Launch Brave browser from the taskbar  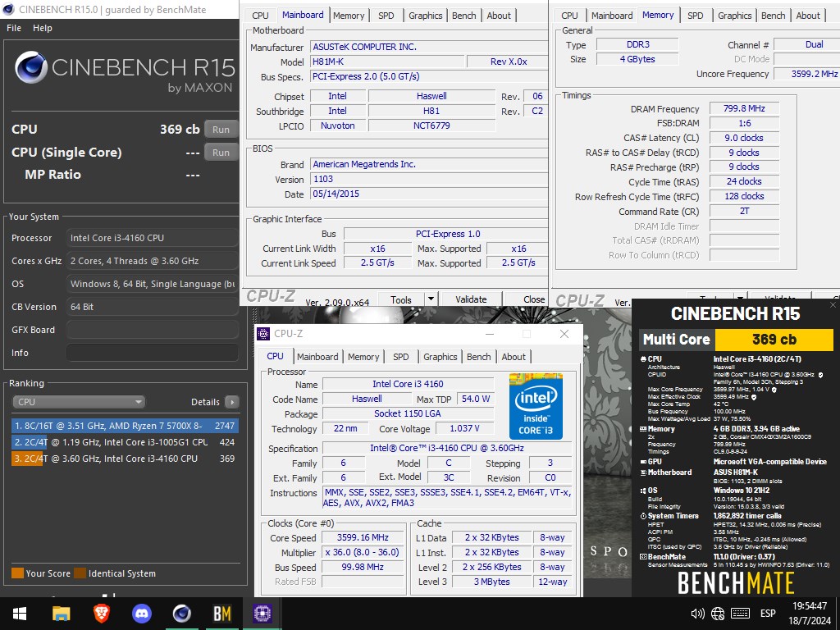[x=102, y=614]
